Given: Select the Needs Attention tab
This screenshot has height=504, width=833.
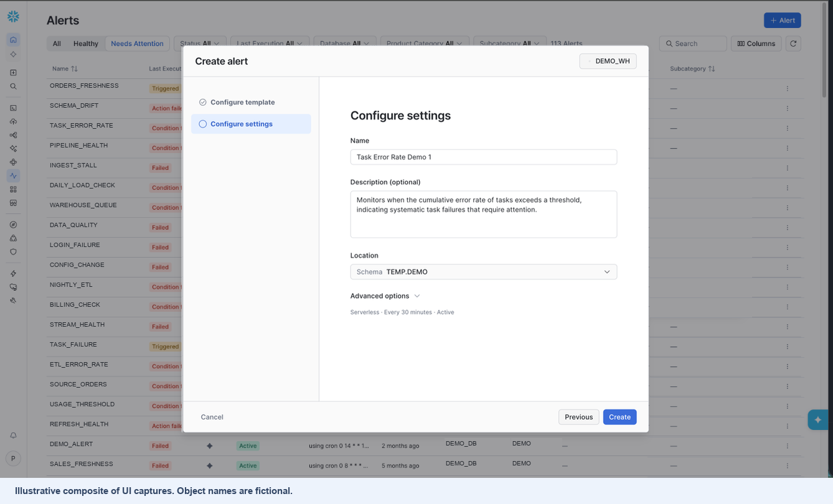Looking at the screenshot, I should coord(137,44).
